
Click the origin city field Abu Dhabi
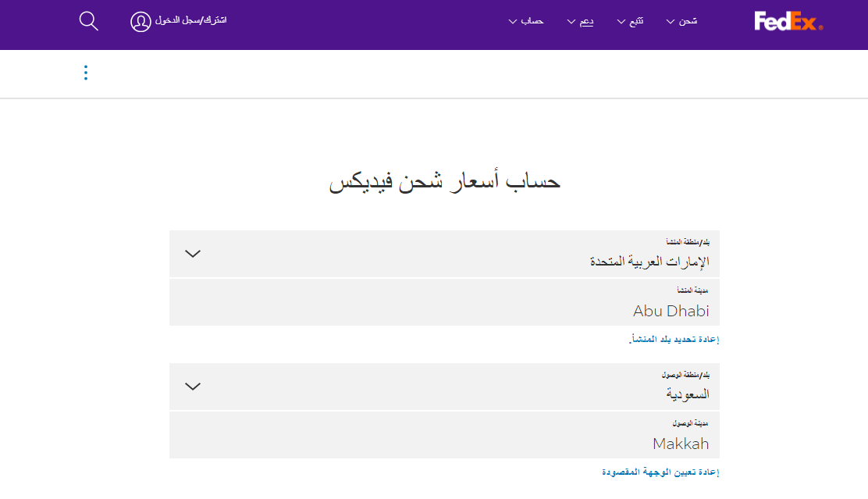coord(444,302)
